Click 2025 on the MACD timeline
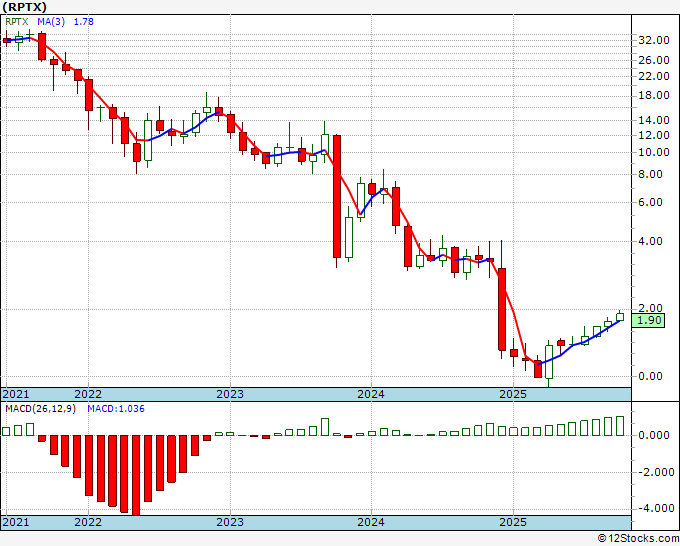This screenshot has height=546, width=680. [513, 522]
